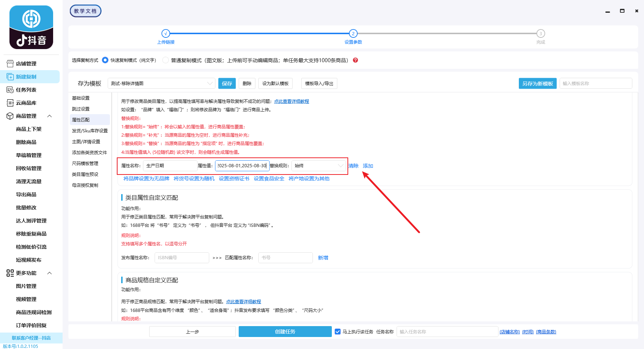Select 普通复制模式 radio button
This screenshot has height=349, width=644.
tap(166, 60)
